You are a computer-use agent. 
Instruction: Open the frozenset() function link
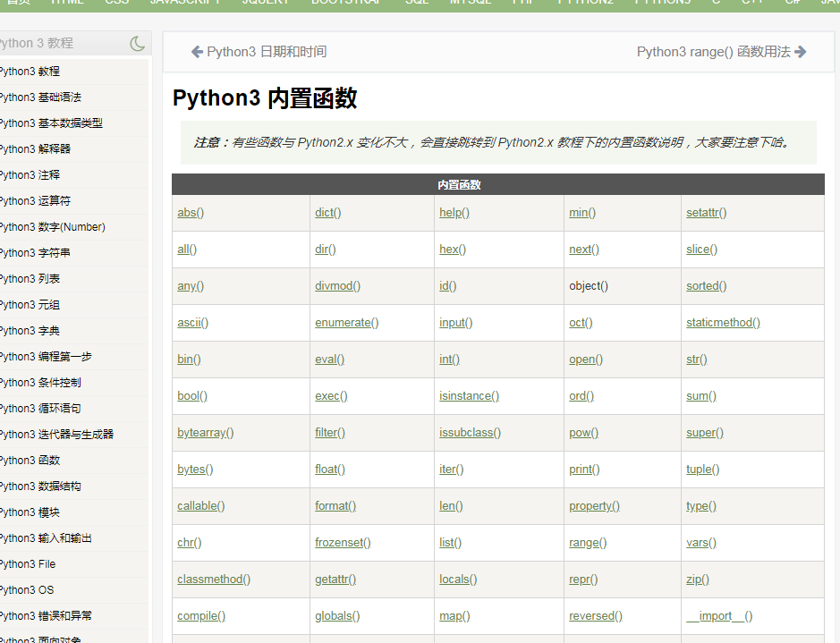[343, 543]
